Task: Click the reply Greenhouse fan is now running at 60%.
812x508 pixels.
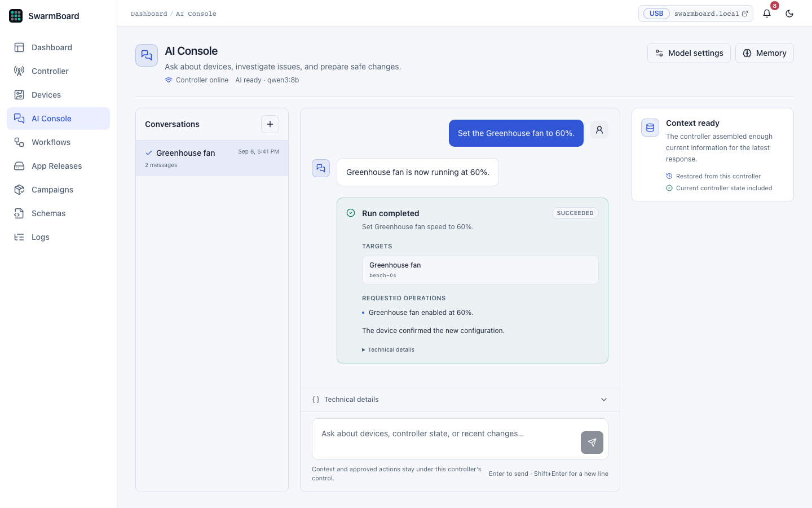Action: 418,172
